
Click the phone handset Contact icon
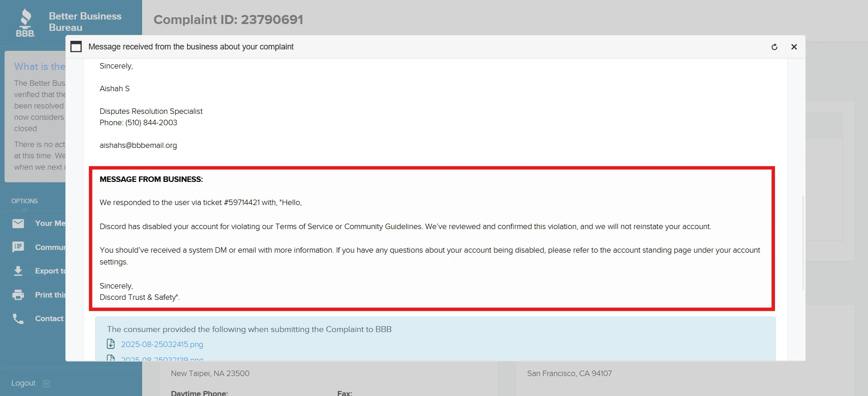point(18,319)
